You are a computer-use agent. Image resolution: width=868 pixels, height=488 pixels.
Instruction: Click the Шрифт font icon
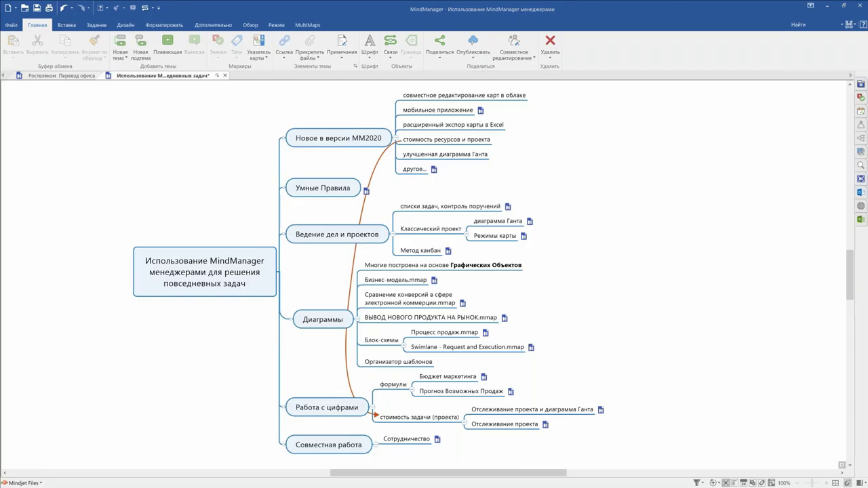click(x=370, y=41)
